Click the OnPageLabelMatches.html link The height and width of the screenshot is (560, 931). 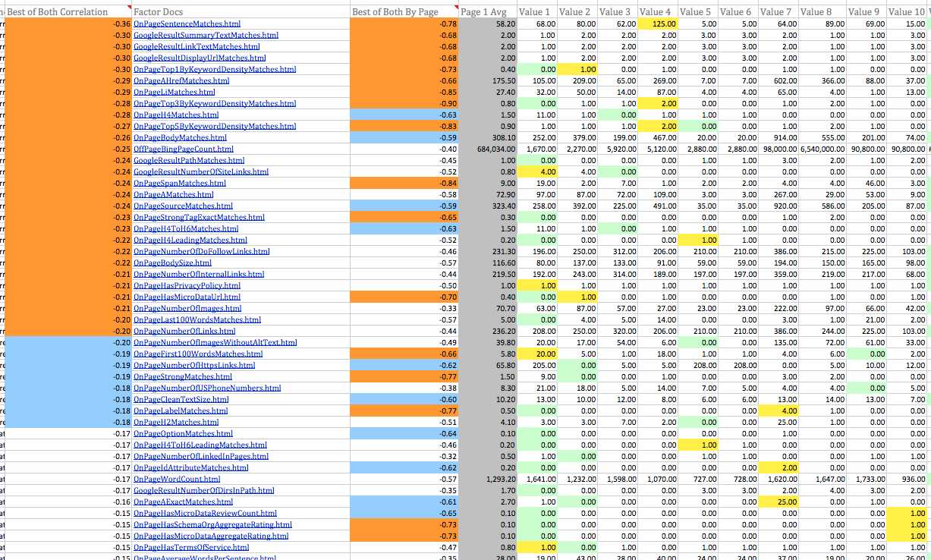coord(181,411)
